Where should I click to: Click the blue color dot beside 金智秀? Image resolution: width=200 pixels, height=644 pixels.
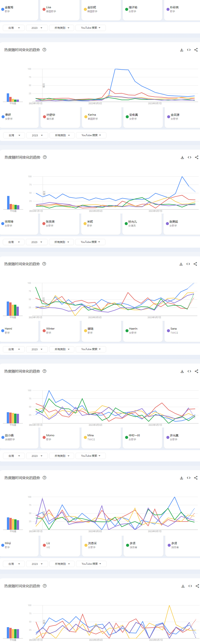[3, 9]
